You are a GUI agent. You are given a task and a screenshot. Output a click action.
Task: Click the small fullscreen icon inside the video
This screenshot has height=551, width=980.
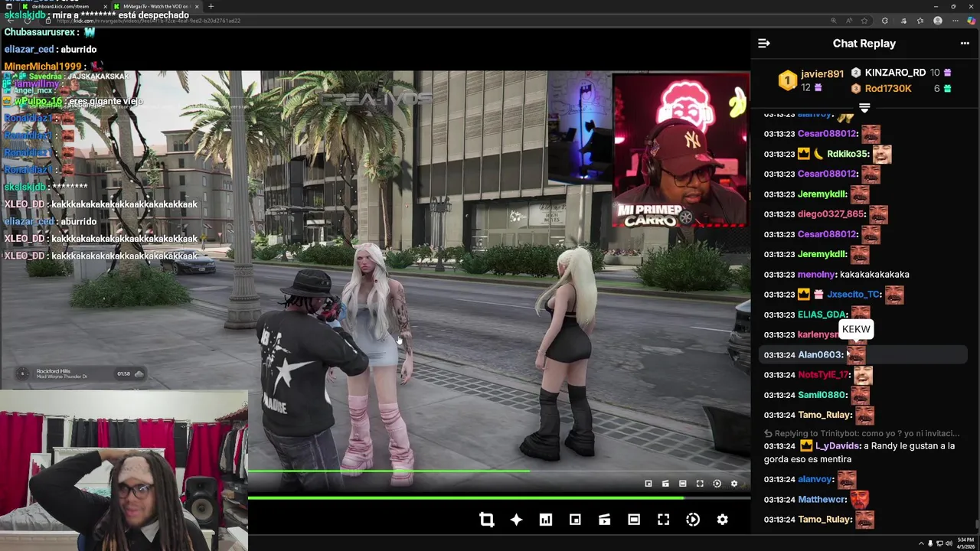click(x=700, y=484)
